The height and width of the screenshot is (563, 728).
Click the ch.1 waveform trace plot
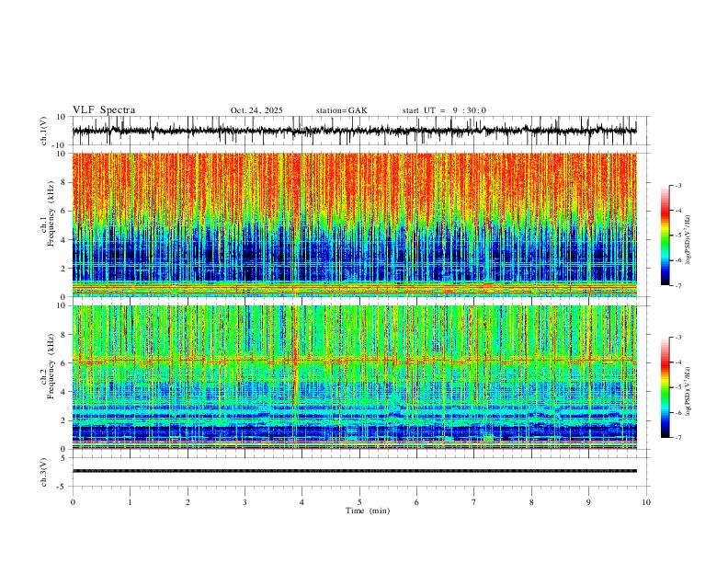pos(354,131)
